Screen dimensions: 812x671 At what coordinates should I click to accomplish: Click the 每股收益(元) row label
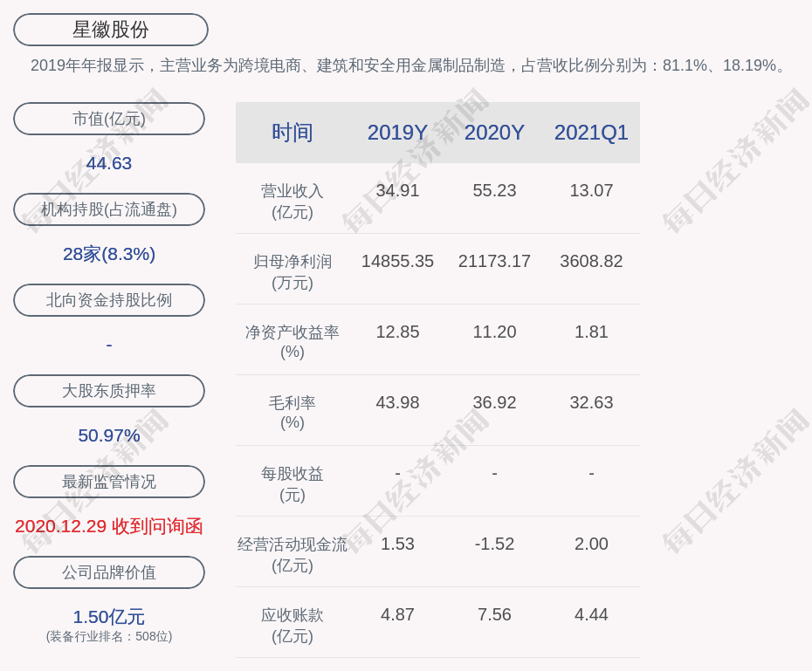click(292, 484)
